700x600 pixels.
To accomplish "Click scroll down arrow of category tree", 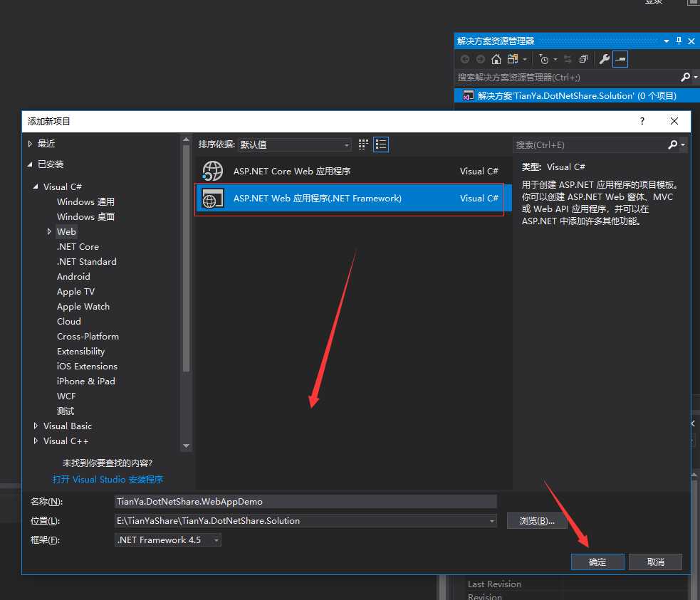I will click(x=186, y=446).
